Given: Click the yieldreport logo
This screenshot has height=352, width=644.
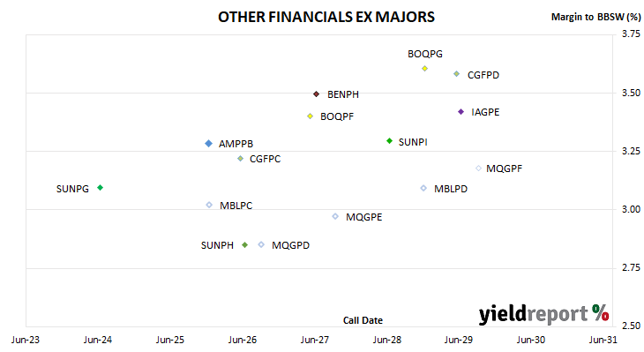Looking at the screenshot, I should pos(543,315).
